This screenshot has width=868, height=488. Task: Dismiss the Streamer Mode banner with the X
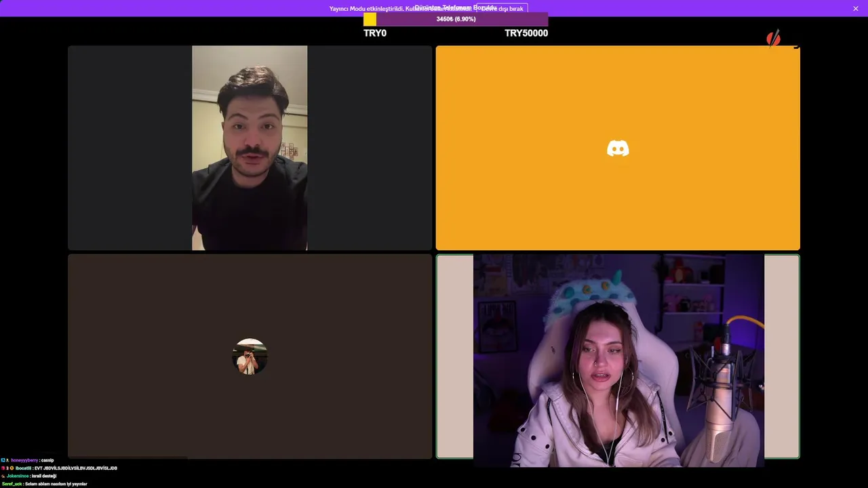coord(856,8)
